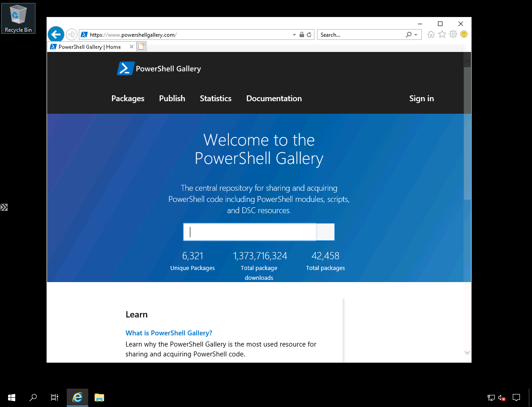Viewport: 532px width, 407px height.
Task: Click the security lock icon in address bar
Action: 302,34
